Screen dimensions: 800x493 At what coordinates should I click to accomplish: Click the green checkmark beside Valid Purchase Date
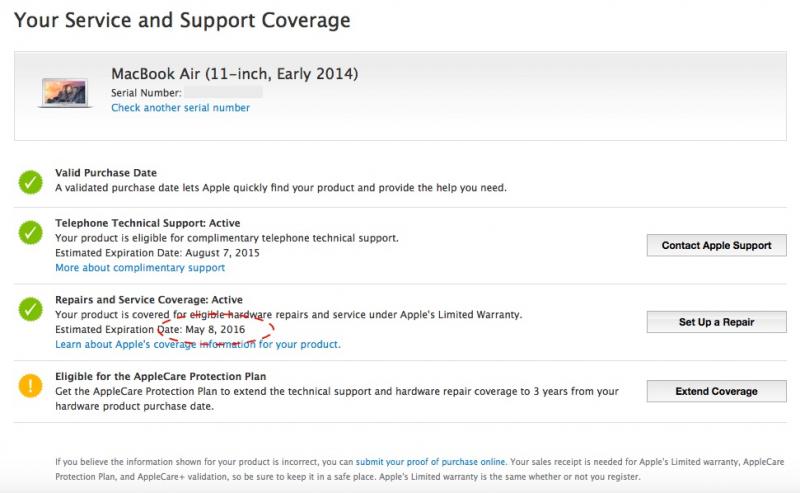point(31,182)
